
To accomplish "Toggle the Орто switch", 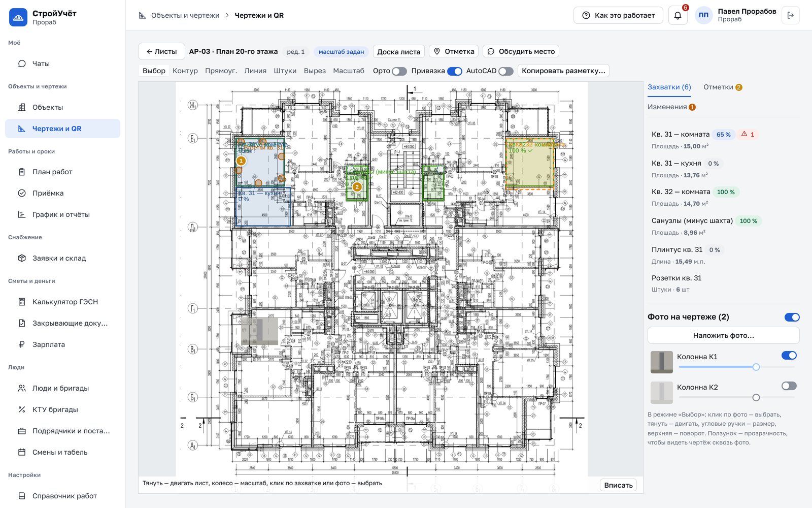I will pos(399,71).
